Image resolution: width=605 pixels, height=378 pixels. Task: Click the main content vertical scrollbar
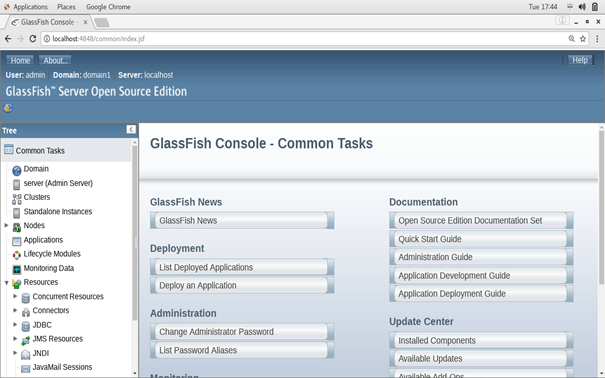tap(601, 208)
